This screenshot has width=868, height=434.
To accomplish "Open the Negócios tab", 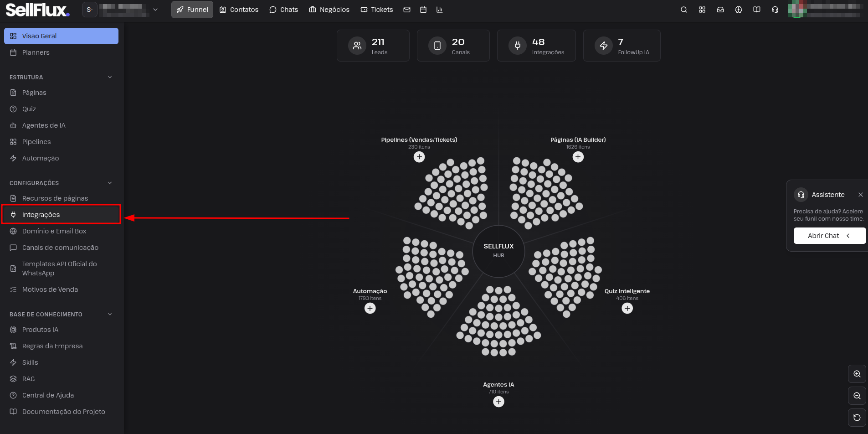I will click(329, 10).
